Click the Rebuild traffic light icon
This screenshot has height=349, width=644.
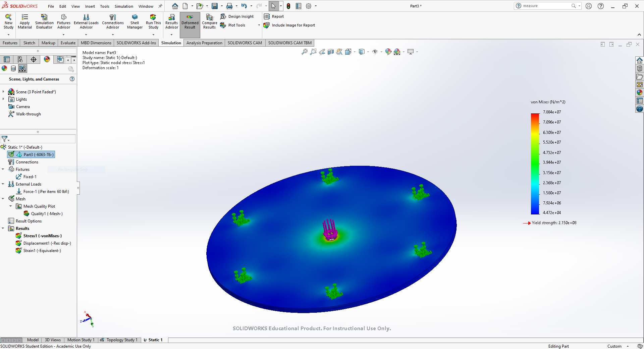click(x=288, y=6)
